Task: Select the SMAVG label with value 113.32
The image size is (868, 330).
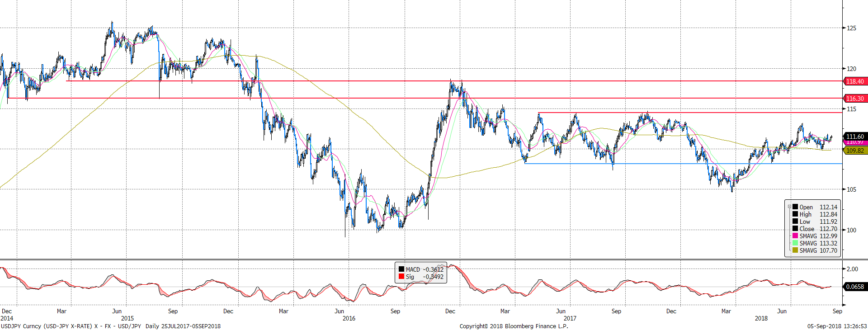Action: pos(808,243)
